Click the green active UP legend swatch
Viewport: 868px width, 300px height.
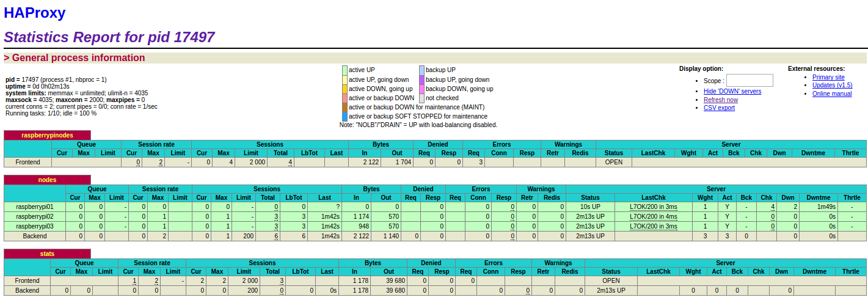[x=345, y=70]
